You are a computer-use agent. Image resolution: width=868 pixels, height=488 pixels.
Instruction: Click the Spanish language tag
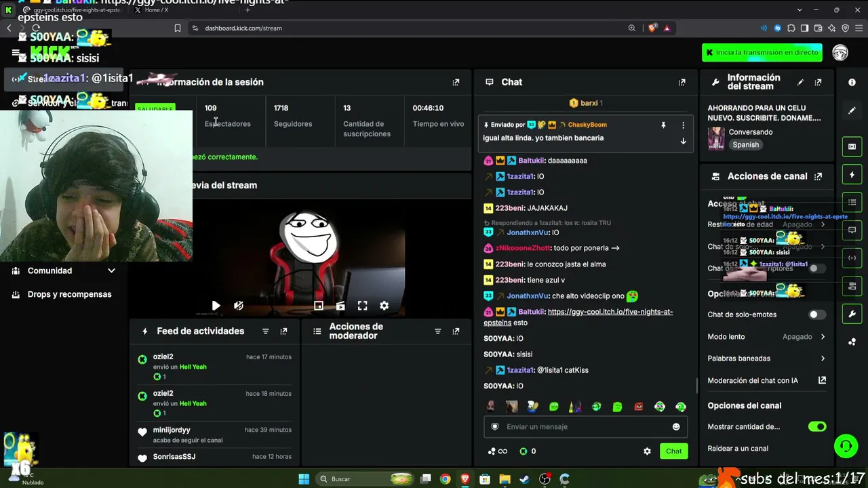(x=745, y=145)
